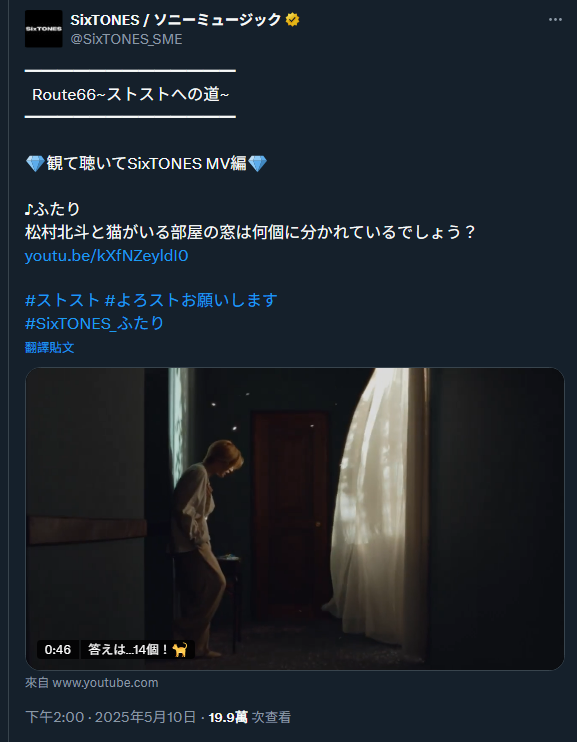Open the @SixTONES_SME handle
Image resolution: width=577 pixels, height=742 pixels.
(x=126, y=39)
